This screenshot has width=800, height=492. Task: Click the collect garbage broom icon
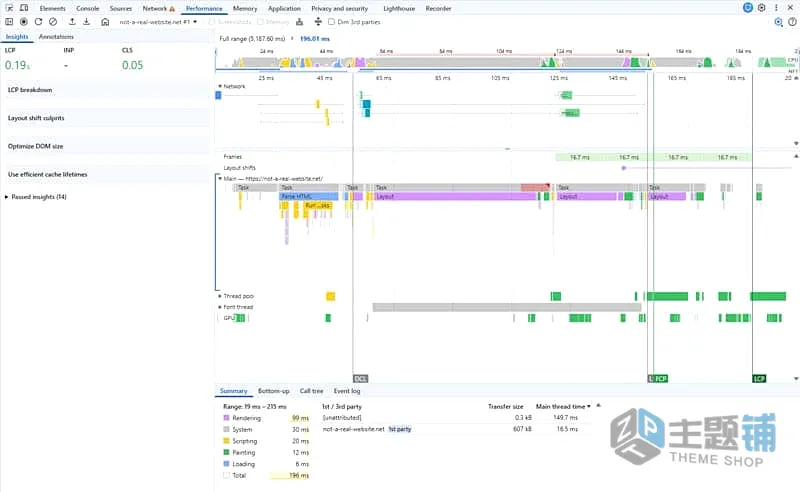(x=299, y=22)
